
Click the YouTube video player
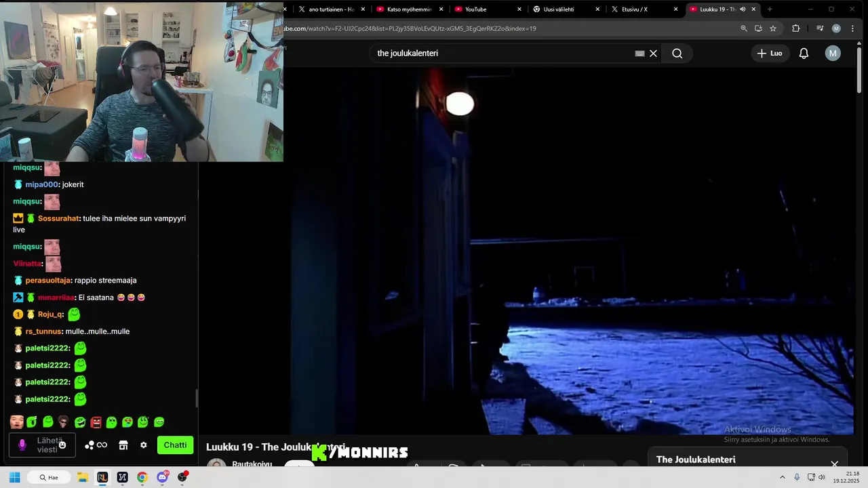572,251
